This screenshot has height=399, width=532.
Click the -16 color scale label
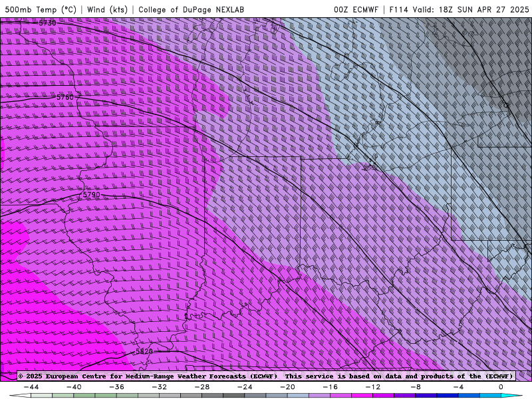(x=331, y=387)
